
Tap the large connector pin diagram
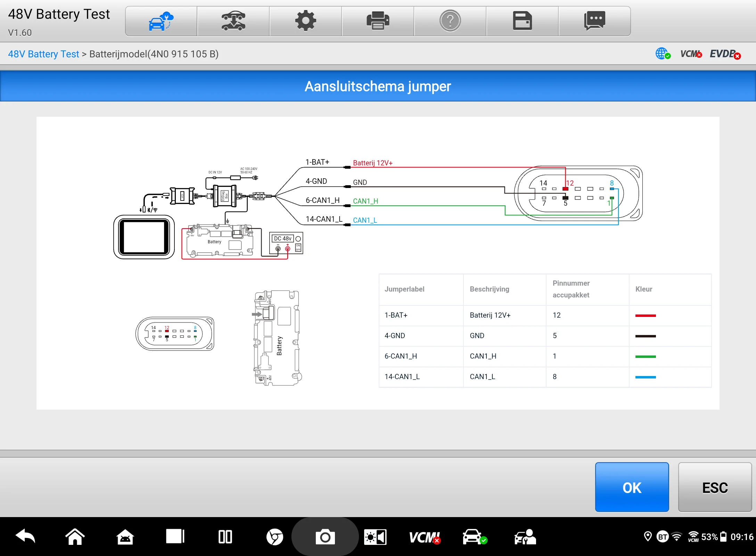pyautogui.click(x=578, y=193)
